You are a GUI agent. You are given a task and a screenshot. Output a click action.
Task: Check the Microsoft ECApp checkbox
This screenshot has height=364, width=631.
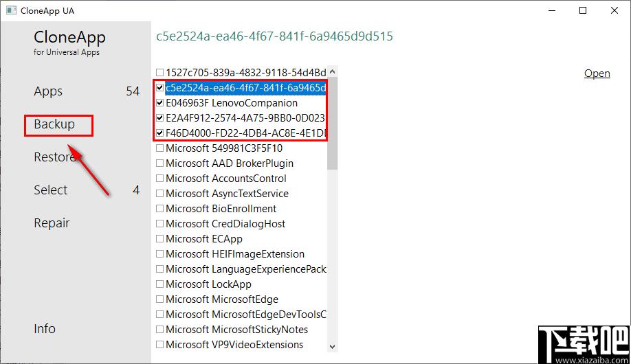point(159,238)
